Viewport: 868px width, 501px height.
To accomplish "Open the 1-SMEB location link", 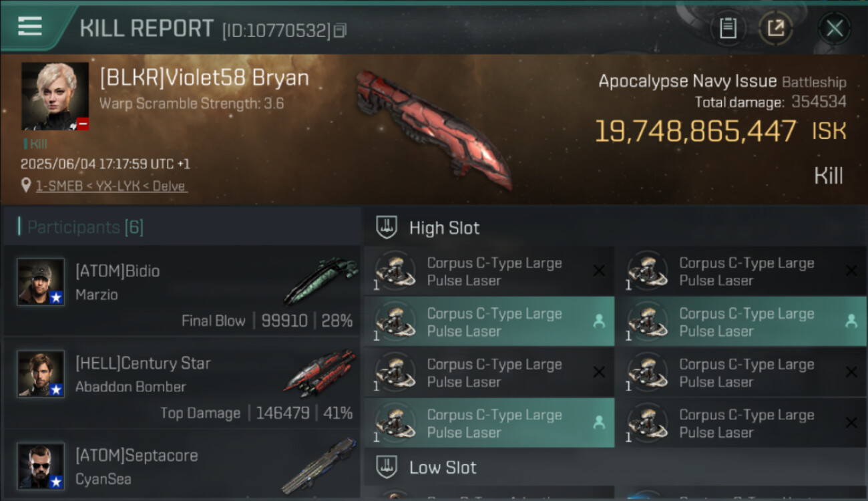I will click(110, 186).
